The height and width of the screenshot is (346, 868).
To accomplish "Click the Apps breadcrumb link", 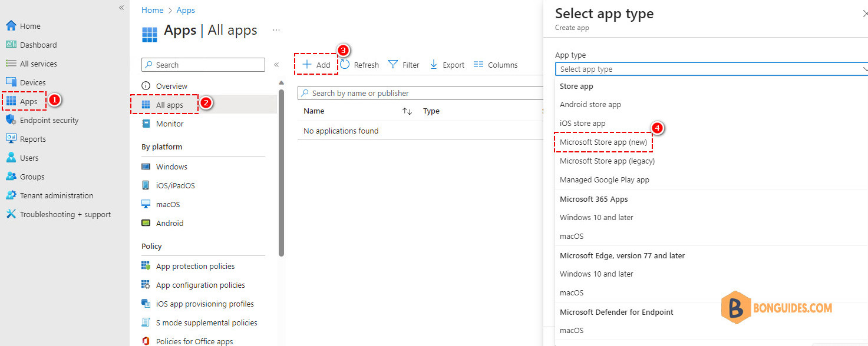I will (x=186, y=10).
